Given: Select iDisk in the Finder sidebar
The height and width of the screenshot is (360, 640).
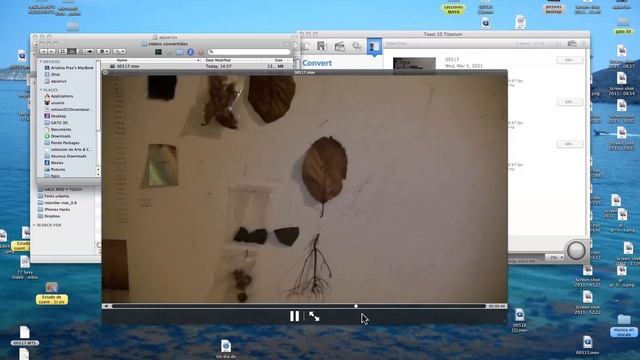Looking at the screenshot, I should point(52,74).
